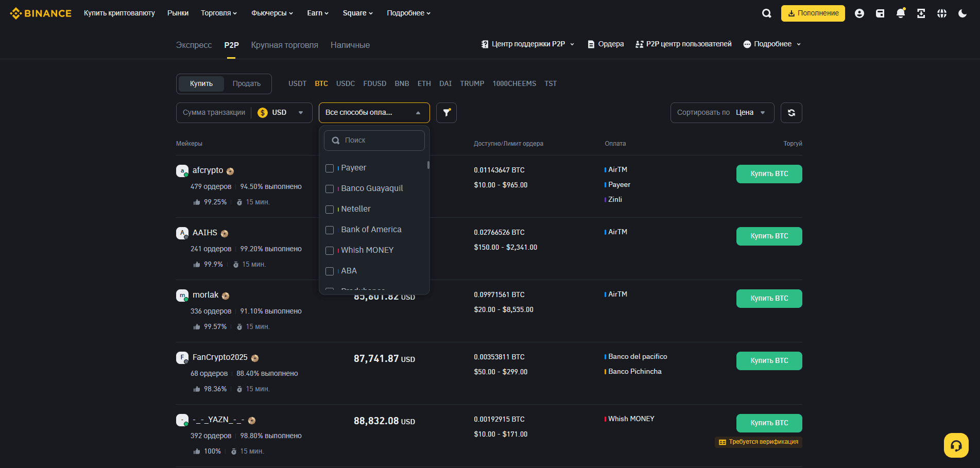The image size is (980, 468).
Task: Switch to Крупная торговля tab
Action: (284, 45)
